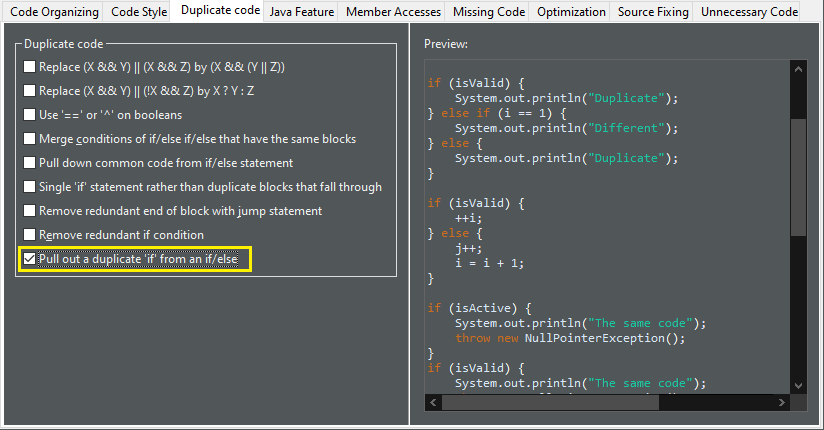Go to the Member Accesses tab
The width and height of the screenshot is (824, 430).
(x=393, y=12)
